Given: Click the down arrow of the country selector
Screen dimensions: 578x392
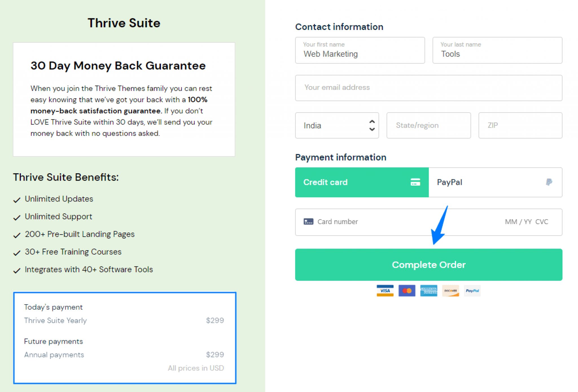Looking at the screenshot, I should [x=372, y=130].
